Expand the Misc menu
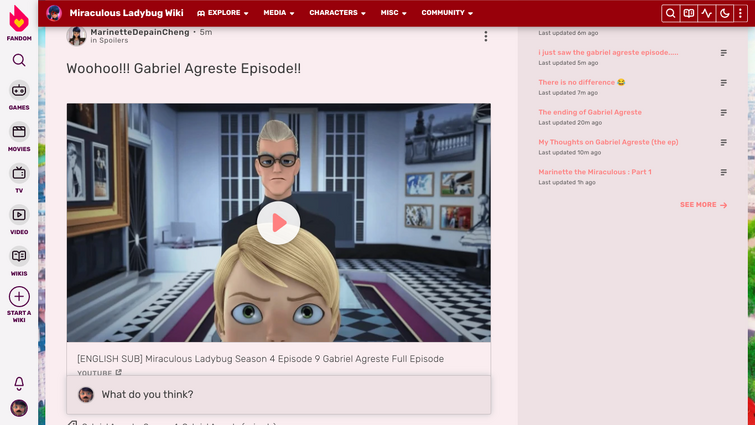The image size is (755, 425). (393, 13)
